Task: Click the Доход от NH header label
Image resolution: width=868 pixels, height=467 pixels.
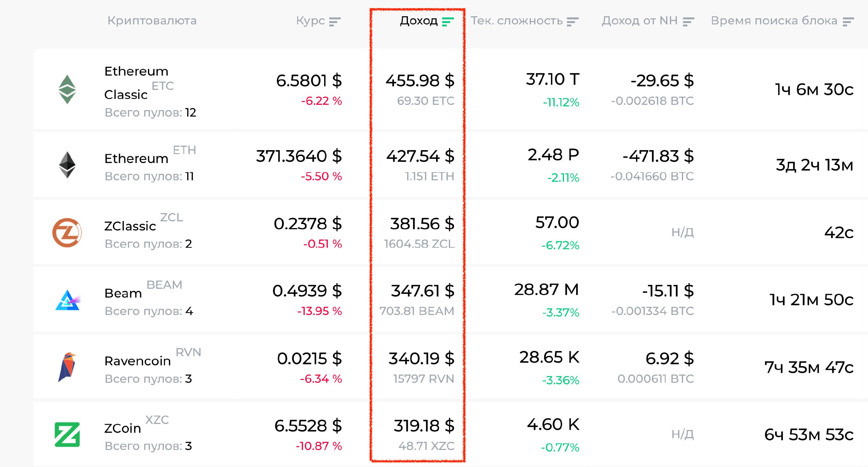Action: point(639,21)
